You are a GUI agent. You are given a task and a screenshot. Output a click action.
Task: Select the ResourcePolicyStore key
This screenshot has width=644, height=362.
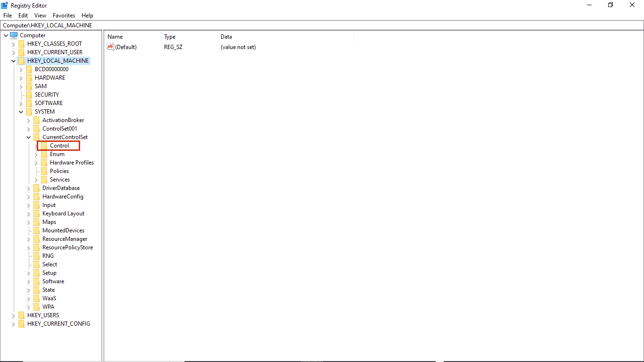click(67, 247)
